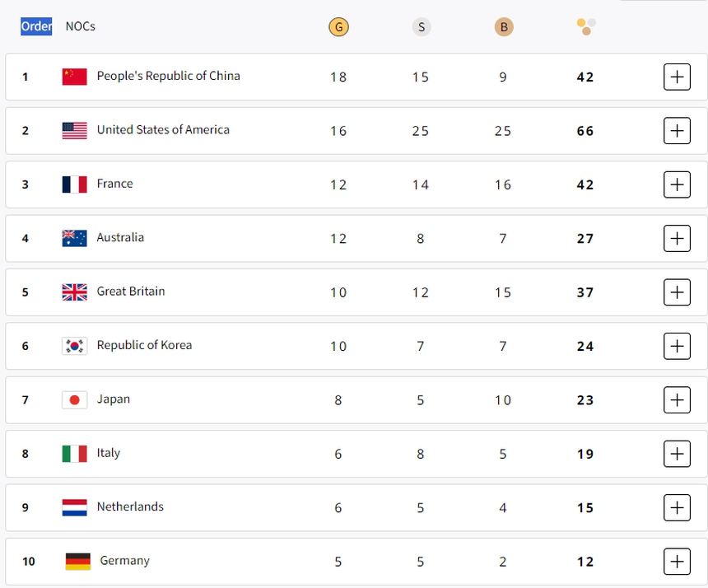Click the China flag icon

click(74, 76)
